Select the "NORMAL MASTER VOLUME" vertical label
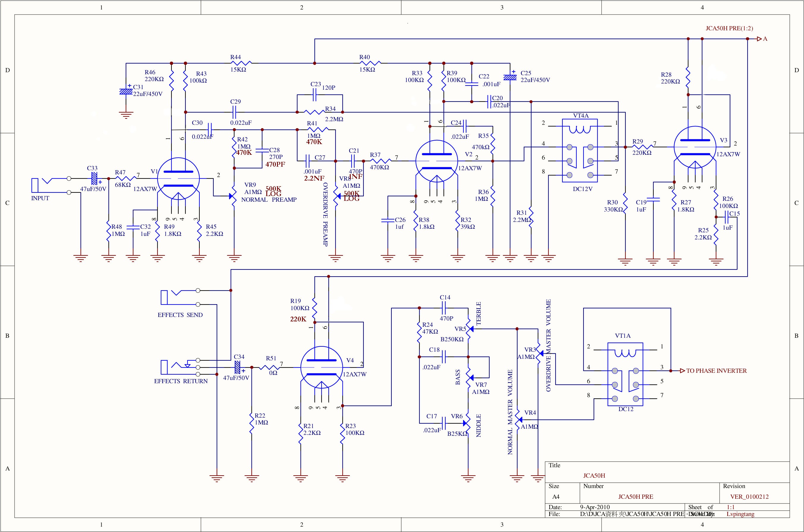 tap(510, 412)
